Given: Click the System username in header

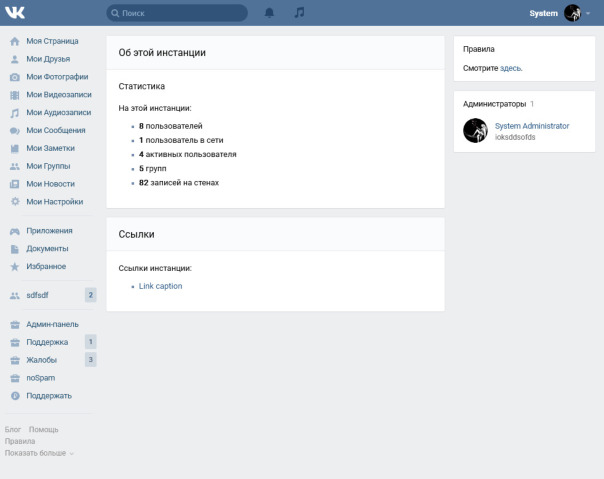Looking at the screenshot, I should coord(544,13).
